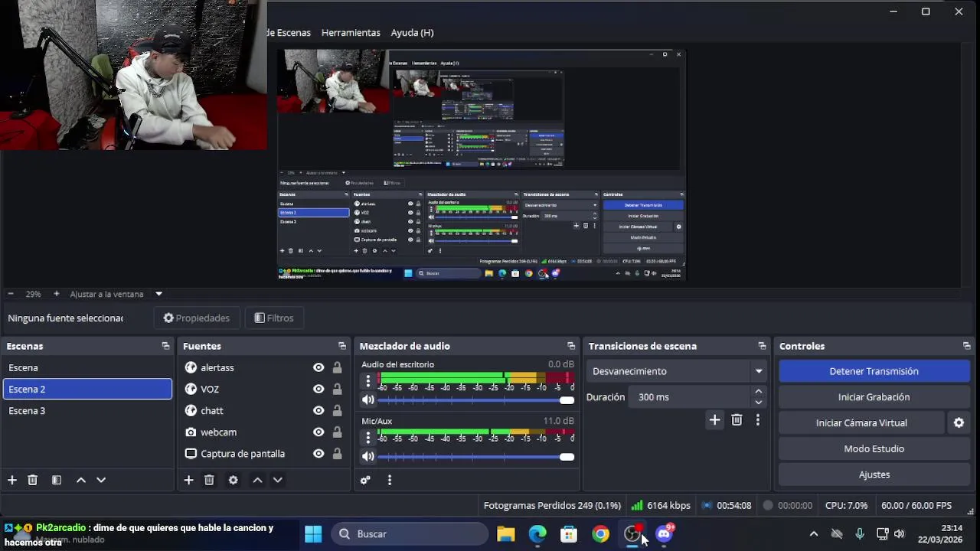The width and height of the screenshot is (980, 551).
Task: Show hidden system tray icons chevron
Action: (814, 534)
